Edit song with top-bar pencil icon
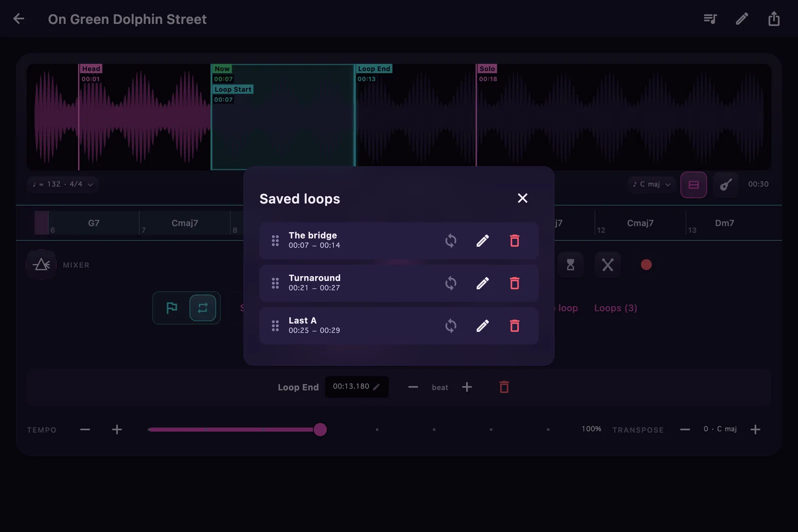This screenshot has height=532, width=798. [742, 19]
